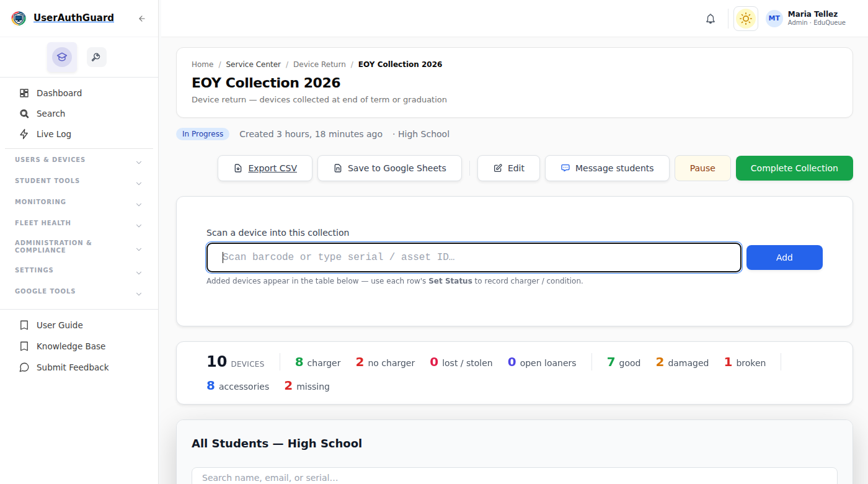Click the '1 broken' stat

click(745, 362)
